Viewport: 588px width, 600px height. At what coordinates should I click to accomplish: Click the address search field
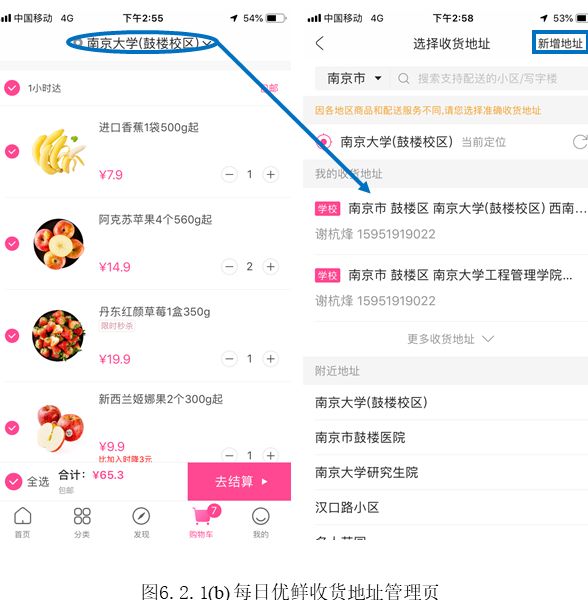488,78
